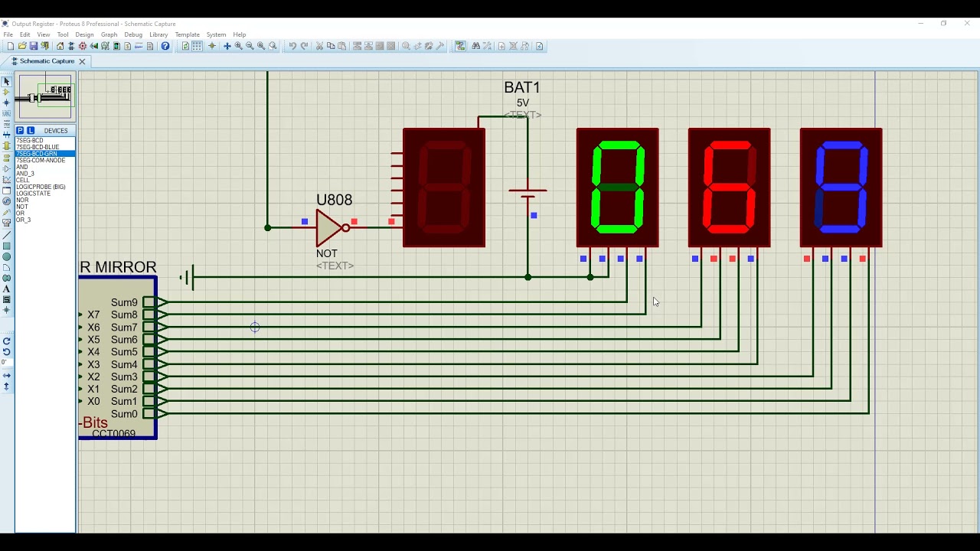Redo the last undone change
The height and width of the screenshot is (551, 980).
coord(304,46)
